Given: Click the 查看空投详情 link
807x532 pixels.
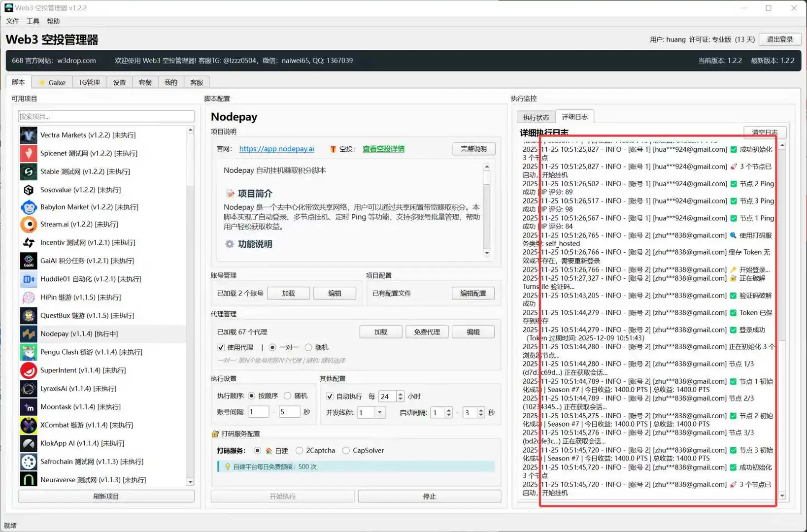Looking at the screenshot, I should (x=383, y=149).
